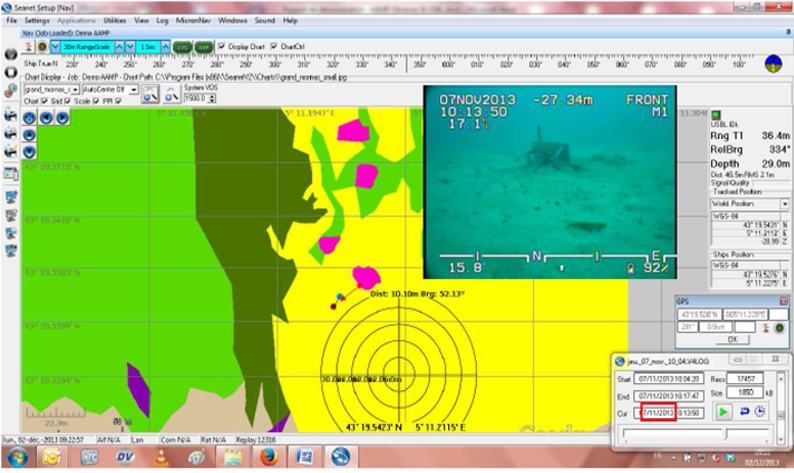Viewport: 794px width, 473px height.
Task: Click the window panel icon in left sidebar
Action: point(11,174)
